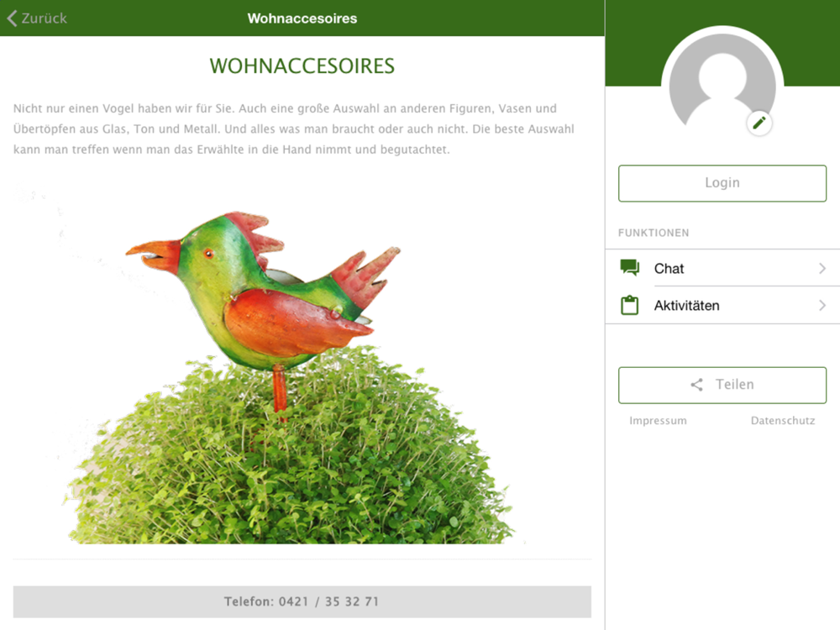Expand the Chat row chevron
Screen dimensions: 840x630
tap(822, 268)
